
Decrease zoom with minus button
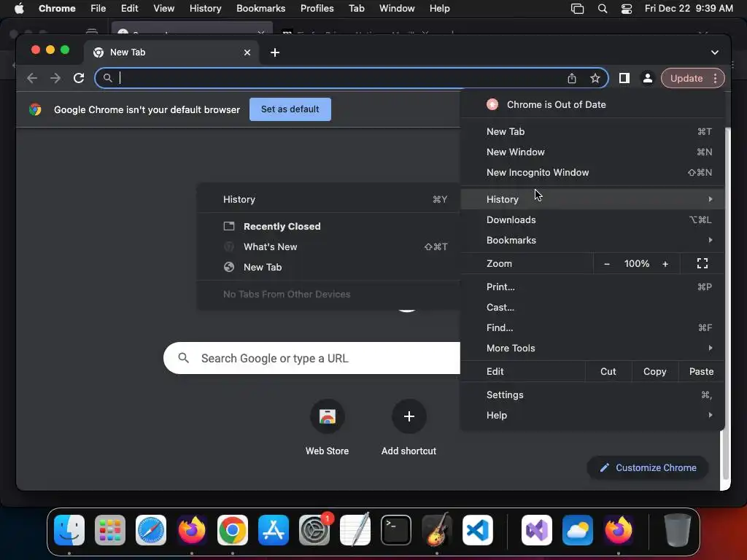pos(607,264)
